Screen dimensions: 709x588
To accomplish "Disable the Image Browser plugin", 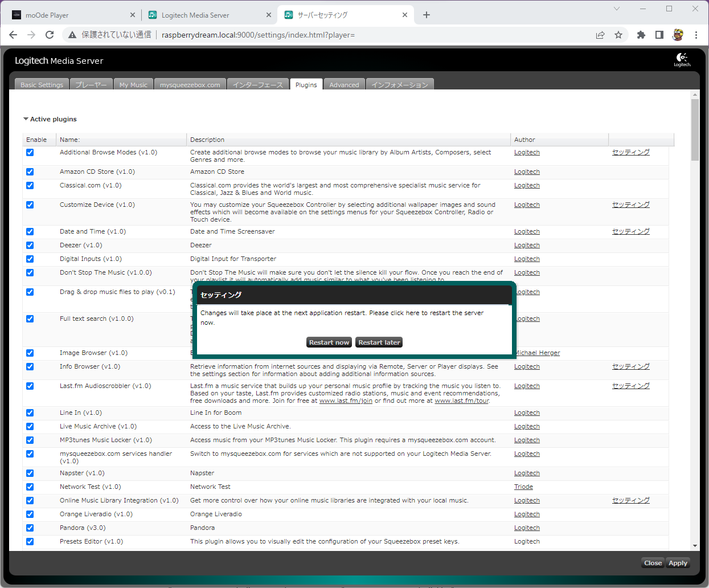I will 30,353.
